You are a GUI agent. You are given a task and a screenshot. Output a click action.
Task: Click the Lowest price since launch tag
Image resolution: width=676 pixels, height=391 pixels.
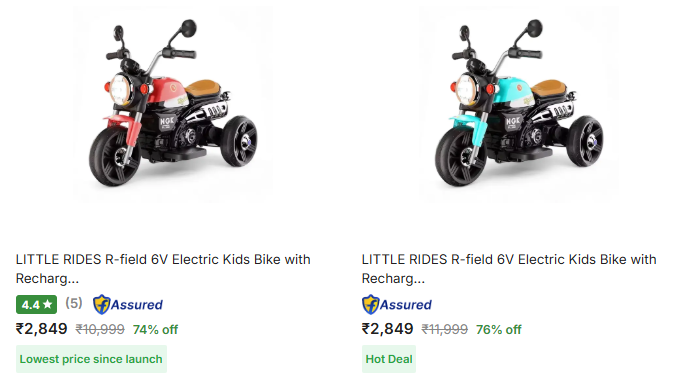(x=91, y=359)
